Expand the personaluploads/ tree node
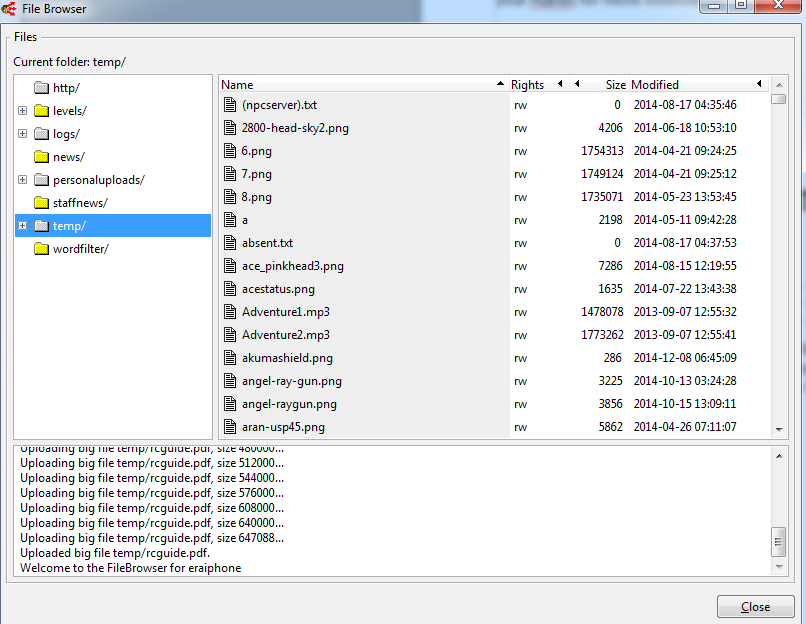 point(22,180)
